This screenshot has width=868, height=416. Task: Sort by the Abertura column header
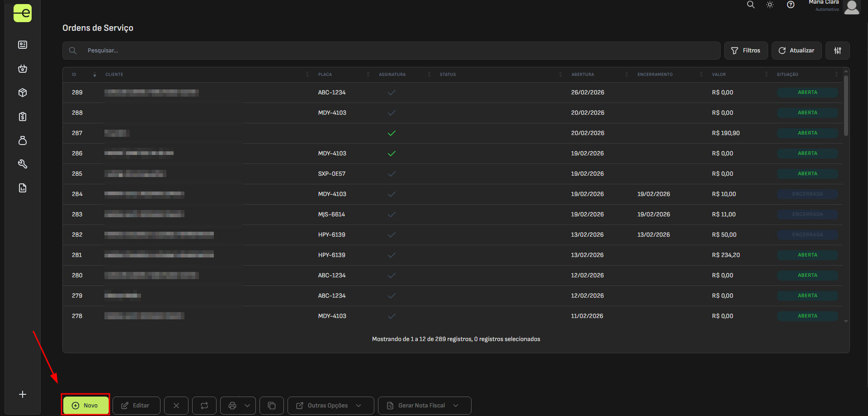583,75
